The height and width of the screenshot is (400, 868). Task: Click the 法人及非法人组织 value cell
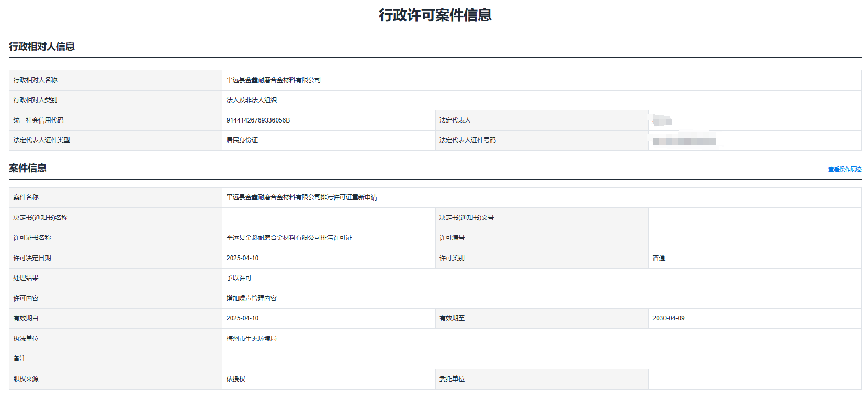(x=251, y=100)
